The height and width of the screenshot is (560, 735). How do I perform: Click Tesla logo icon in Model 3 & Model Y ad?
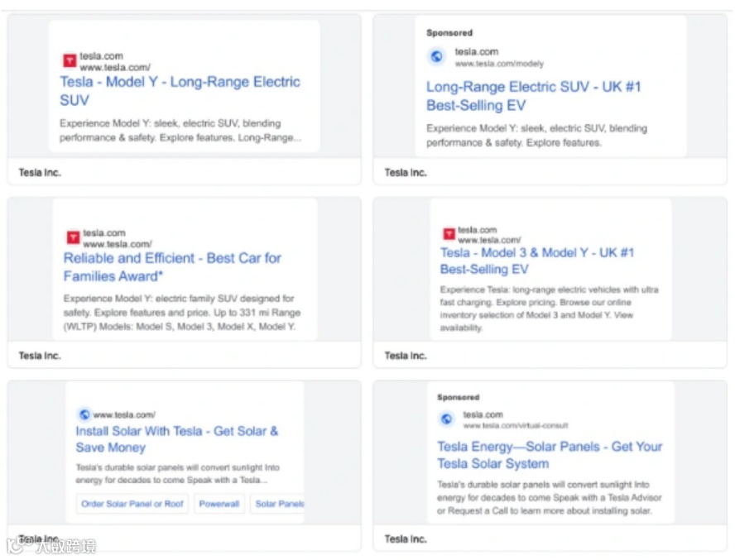(449, 234)
